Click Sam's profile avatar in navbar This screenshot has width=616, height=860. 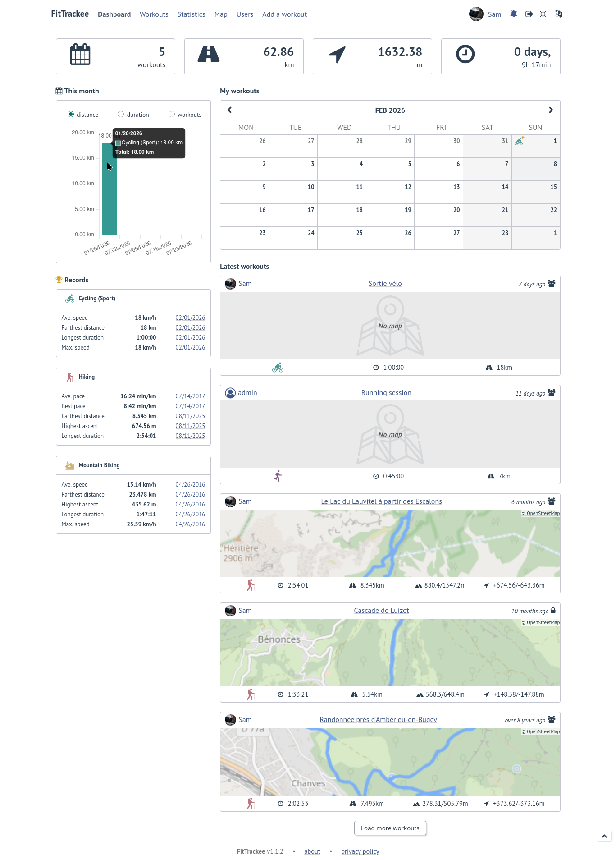pos(476,14)
